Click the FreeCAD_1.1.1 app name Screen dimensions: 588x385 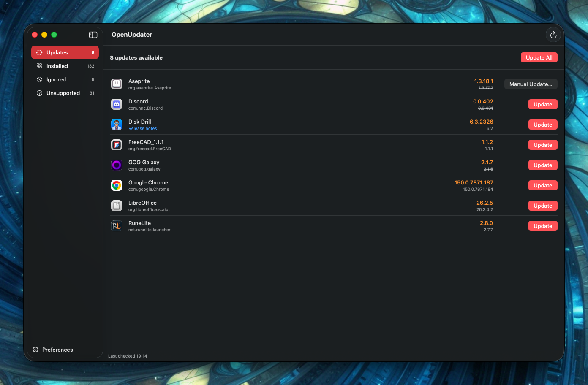click(x=146, y=142)
